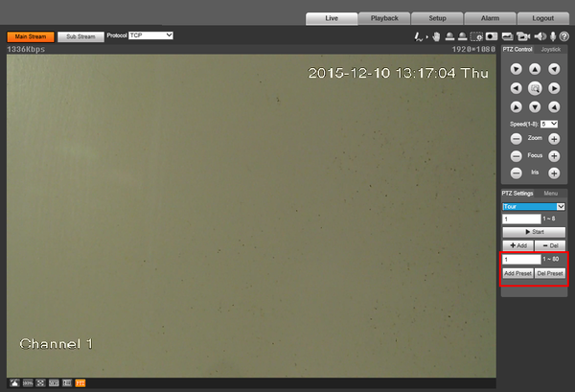Increase focus with the plus beside Focus

point(554,156)
